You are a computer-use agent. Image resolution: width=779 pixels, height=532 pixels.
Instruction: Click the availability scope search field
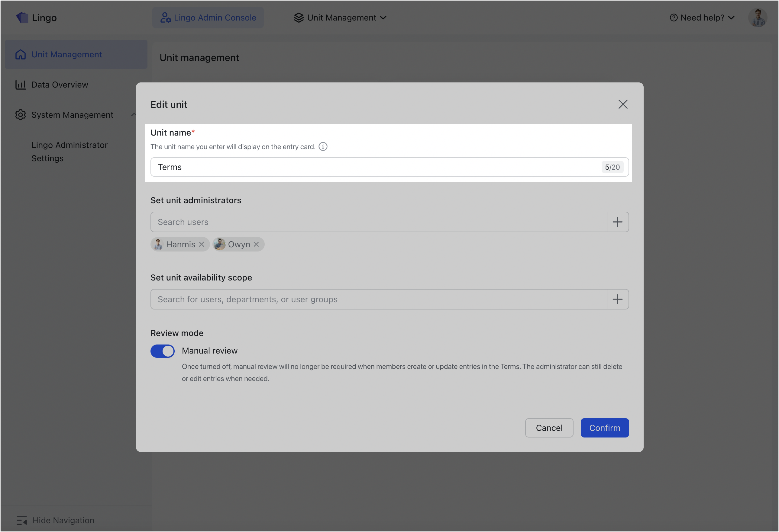click(x=378, y=299)
